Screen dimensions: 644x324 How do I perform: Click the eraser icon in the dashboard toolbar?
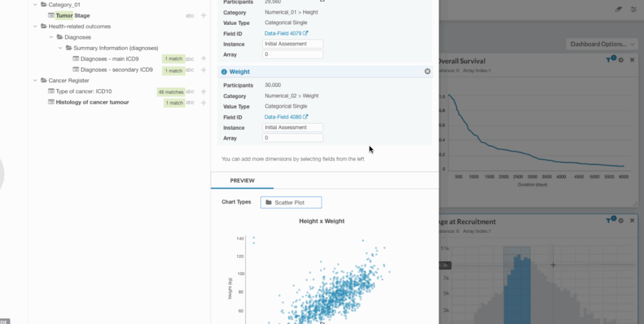(618, 9)
